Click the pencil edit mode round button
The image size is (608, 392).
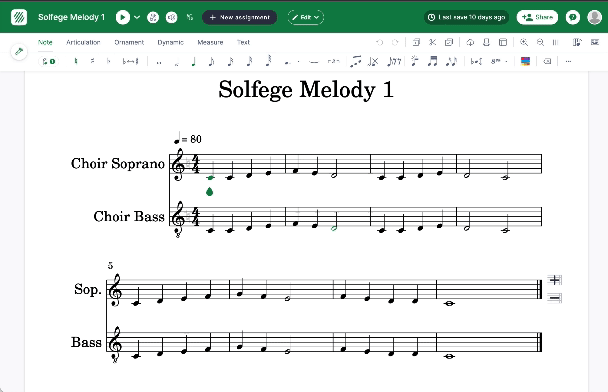click(x=19, y=52)
